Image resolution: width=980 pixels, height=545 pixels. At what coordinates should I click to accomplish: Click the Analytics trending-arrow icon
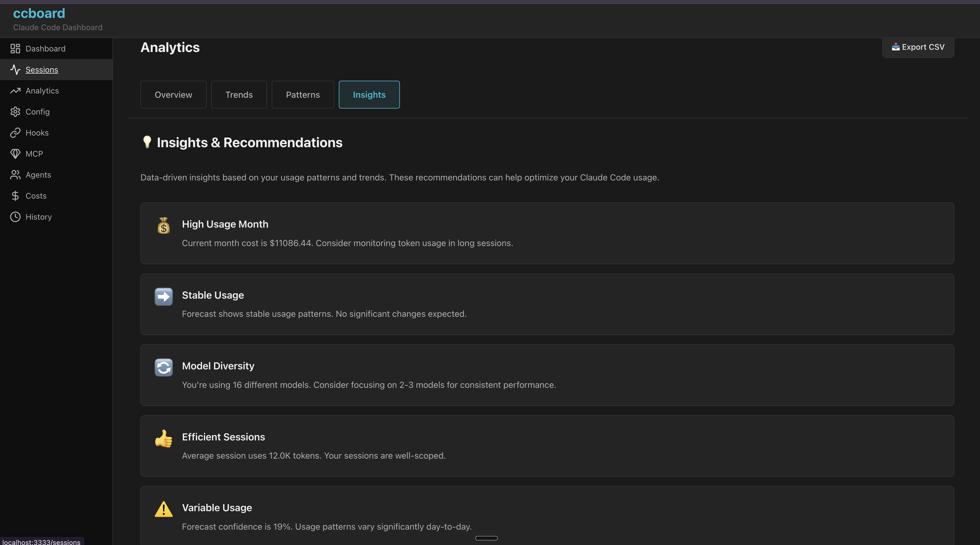click(15, 91)
